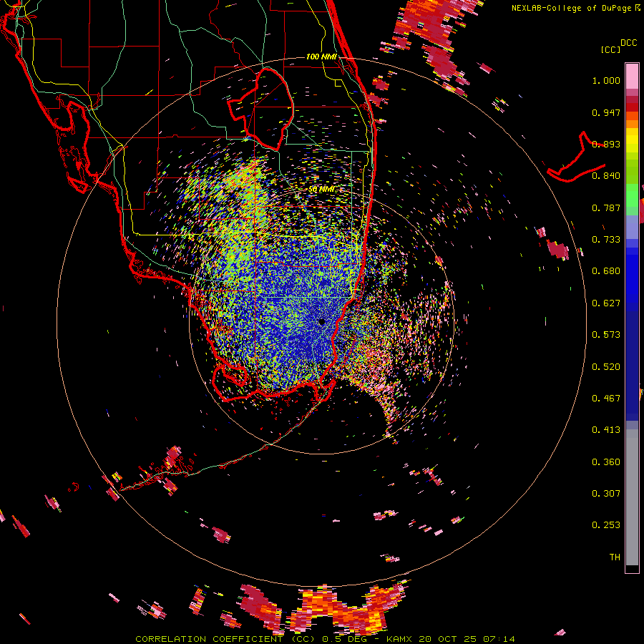
Task: Select the 0.307 scale value
Action: pos(606,494)
